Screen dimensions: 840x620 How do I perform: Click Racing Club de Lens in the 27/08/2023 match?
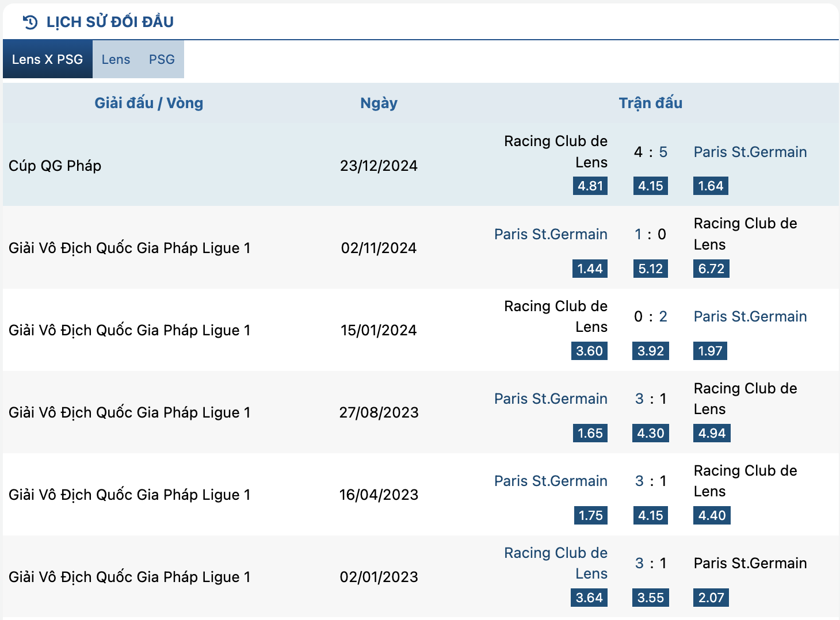click(x=746, y=399)
